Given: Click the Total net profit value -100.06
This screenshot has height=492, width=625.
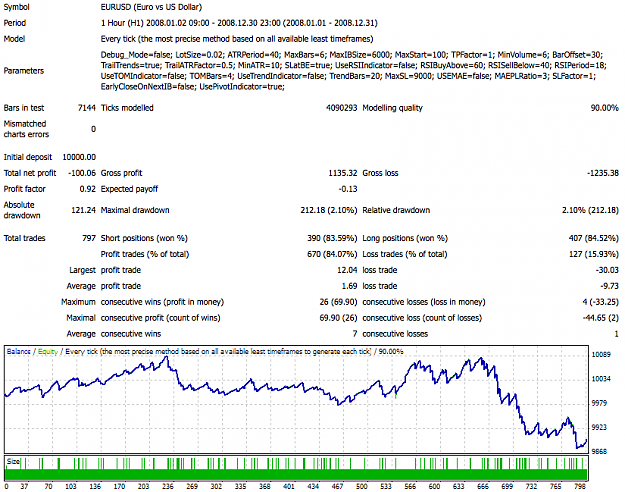Looking at the screenshot, I should [82, 173].
